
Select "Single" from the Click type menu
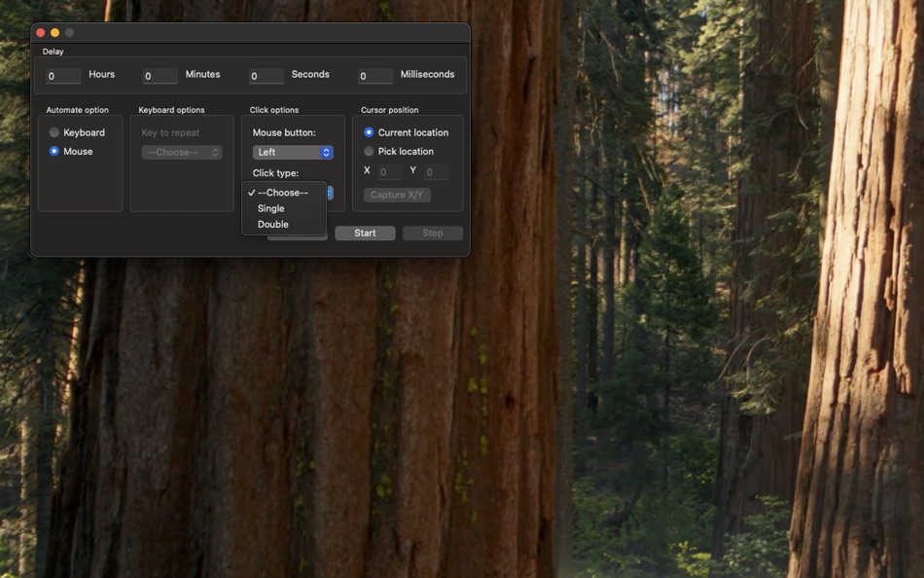270,207
